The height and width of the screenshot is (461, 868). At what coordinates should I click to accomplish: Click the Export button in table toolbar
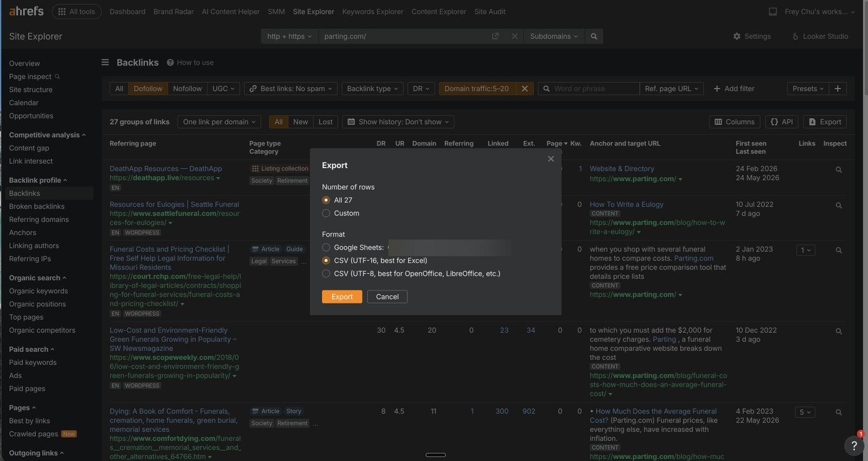pyautogui.click(x=825, y=122)
